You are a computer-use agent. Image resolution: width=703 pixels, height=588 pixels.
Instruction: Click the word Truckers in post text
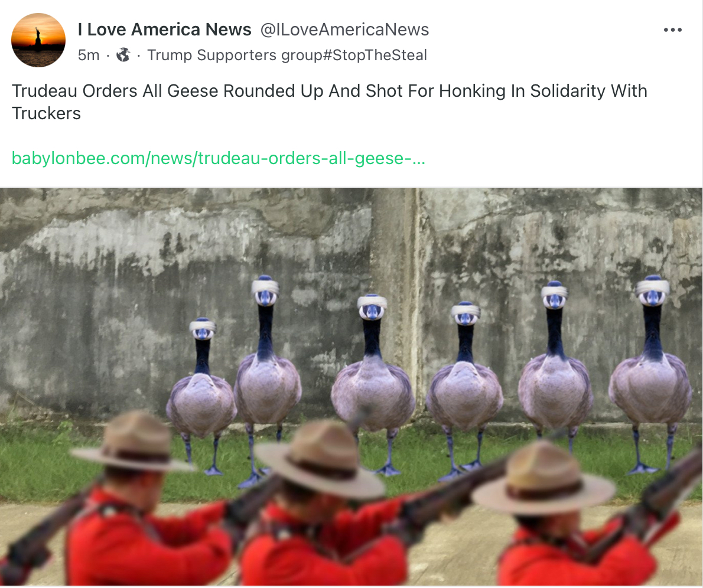(46, 113)
